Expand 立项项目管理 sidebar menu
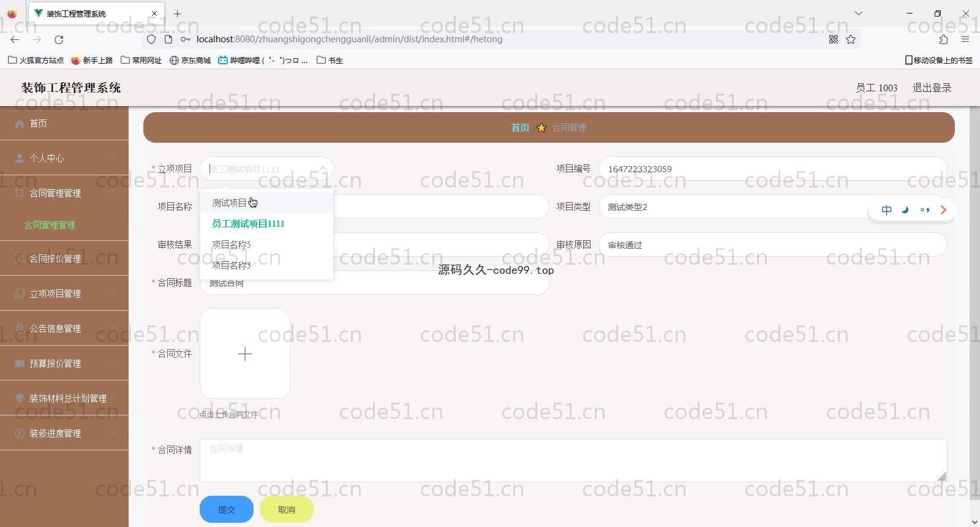This screenshot has height=527, width=980. click(x=64, y=294)
